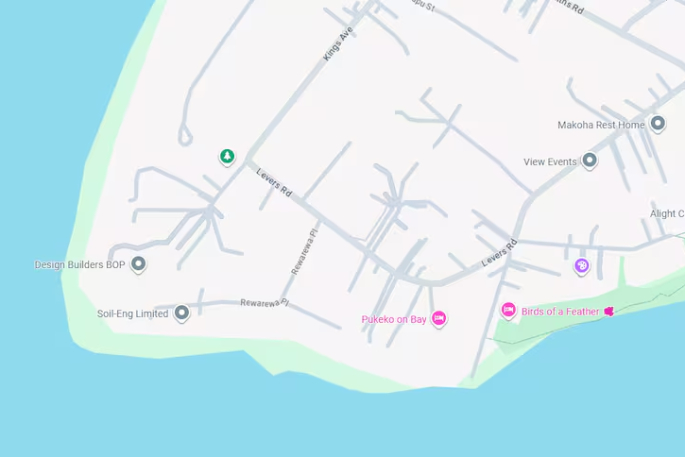Click the vertical Rewarewa Pl street label
The image size is (685, 457).
pyautogui.click(x=305, y=250)
